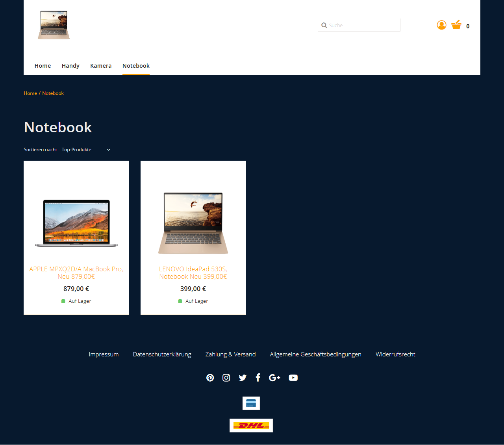Screen dimensions: 504x445
Task: Focus the Suche search input field
Action: tap(359, 25)
